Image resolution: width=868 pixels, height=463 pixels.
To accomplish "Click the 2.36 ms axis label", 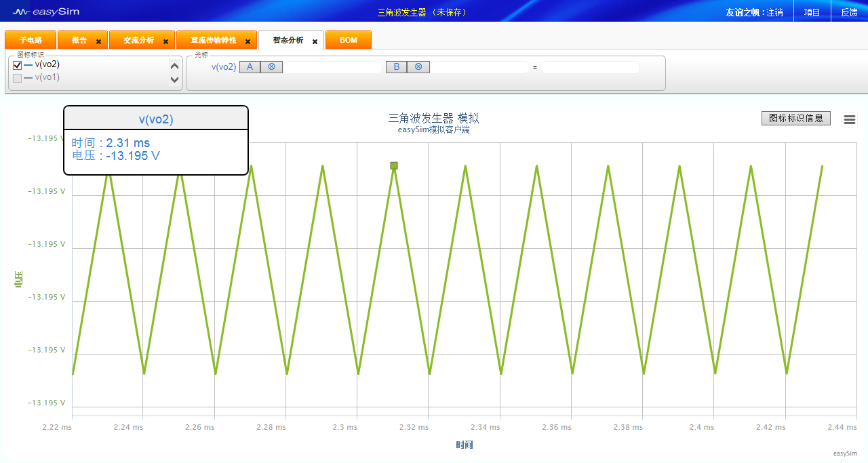I will (x=557, y=427).
